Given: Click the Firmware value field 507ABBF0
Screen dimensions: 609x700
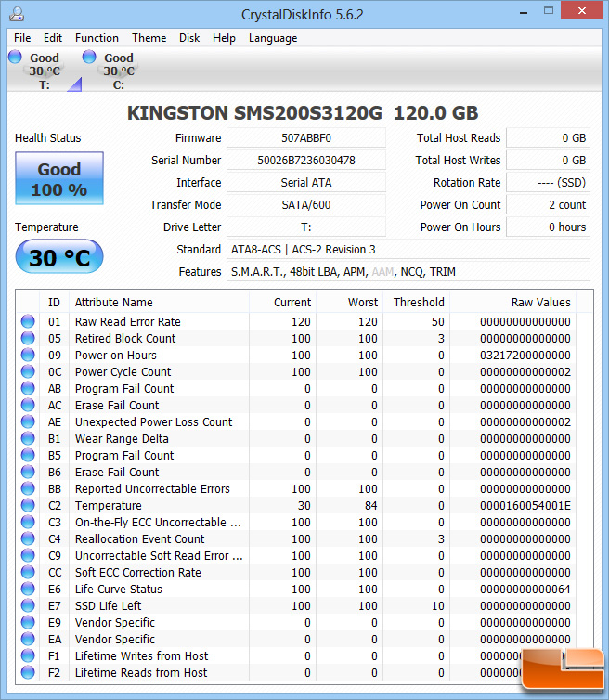Looking at the screenshot, I should coord(306,138).
